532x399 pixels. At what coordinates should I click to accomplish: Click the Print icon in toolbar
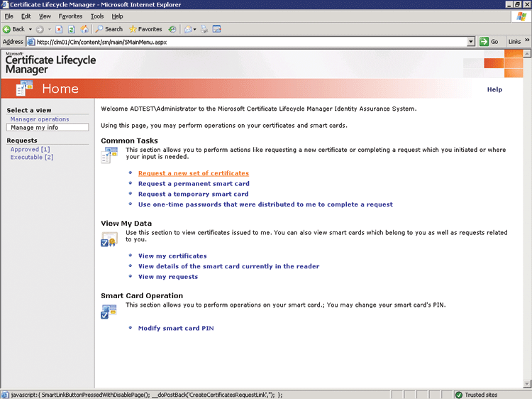pos(204,29)
